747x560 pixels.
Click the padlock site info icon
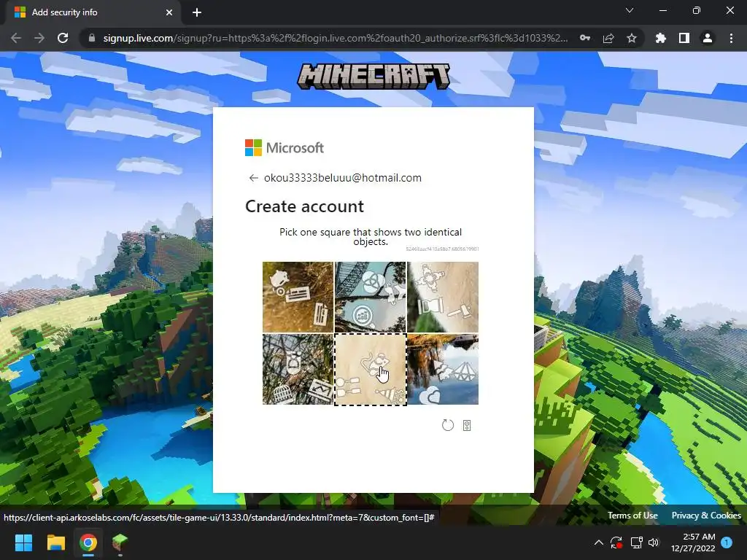pyautogui.click(x=92, y=38)
